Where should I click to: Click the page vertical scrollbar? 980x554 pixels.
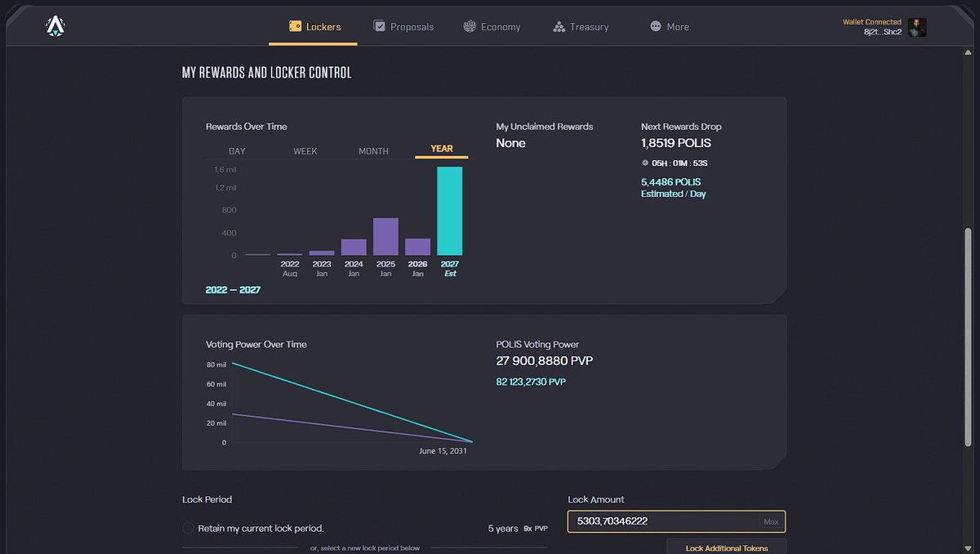969,337
